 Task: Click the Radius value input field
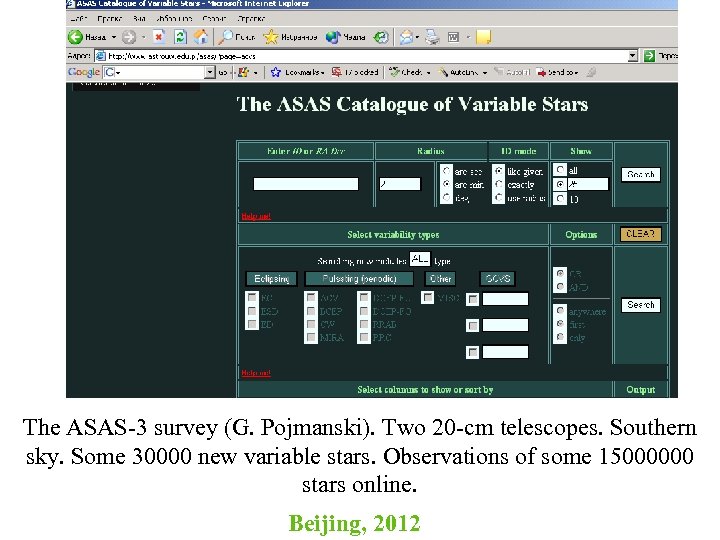pos(399,184)
